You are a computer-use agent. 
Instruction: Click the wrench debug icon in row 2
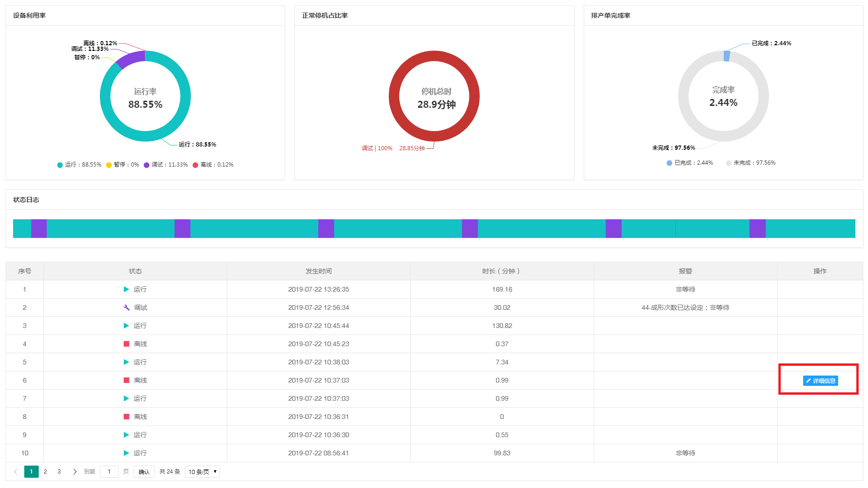pos(126,307)
